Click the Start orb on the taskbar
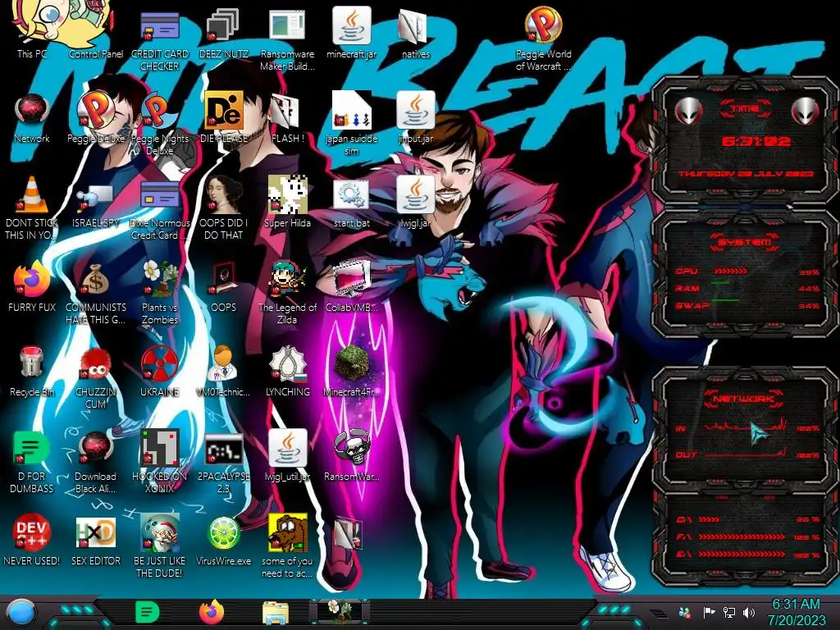The width and height of the screenshot is (840, 630). [21, 614]
